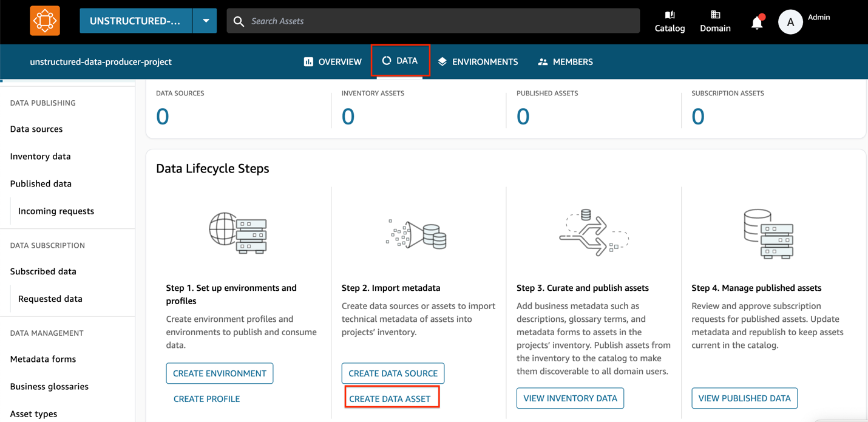
Task: Click CREATE DATA ASSET
Action: click(392, 396)
